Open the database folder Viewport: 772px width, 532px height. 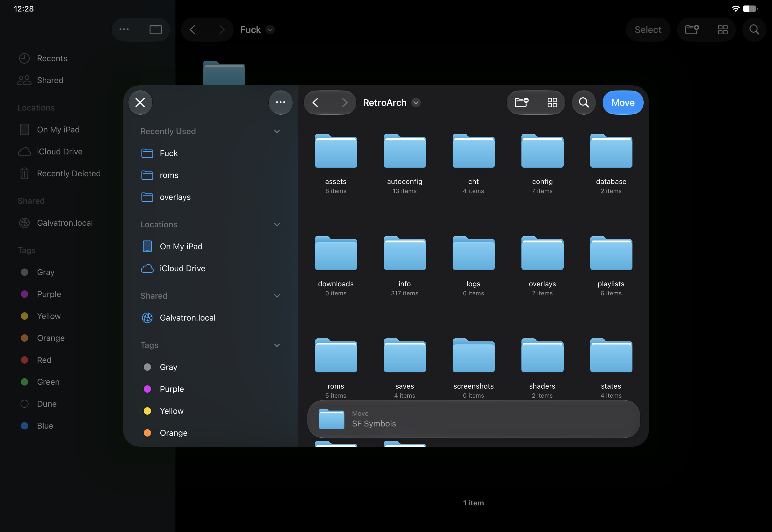(x=611, y=151)
